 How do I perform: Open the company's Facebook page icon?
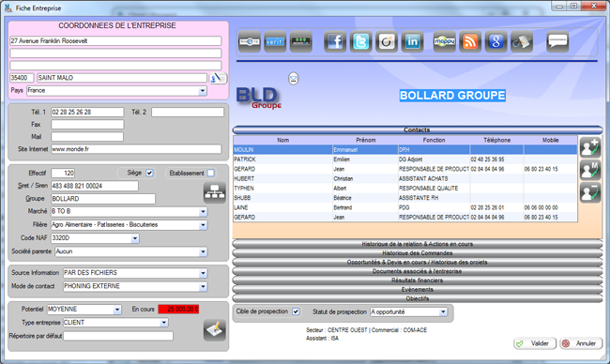tap(335, 41)
